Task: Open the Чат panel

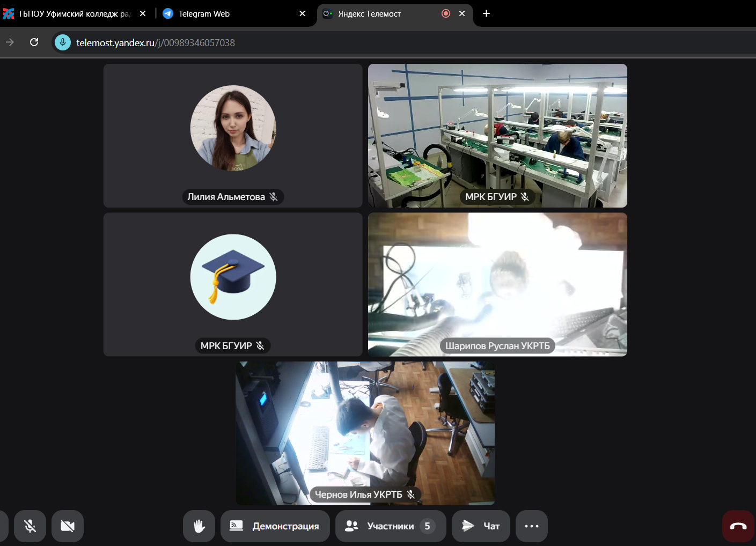Action: (x=481, y=526)
